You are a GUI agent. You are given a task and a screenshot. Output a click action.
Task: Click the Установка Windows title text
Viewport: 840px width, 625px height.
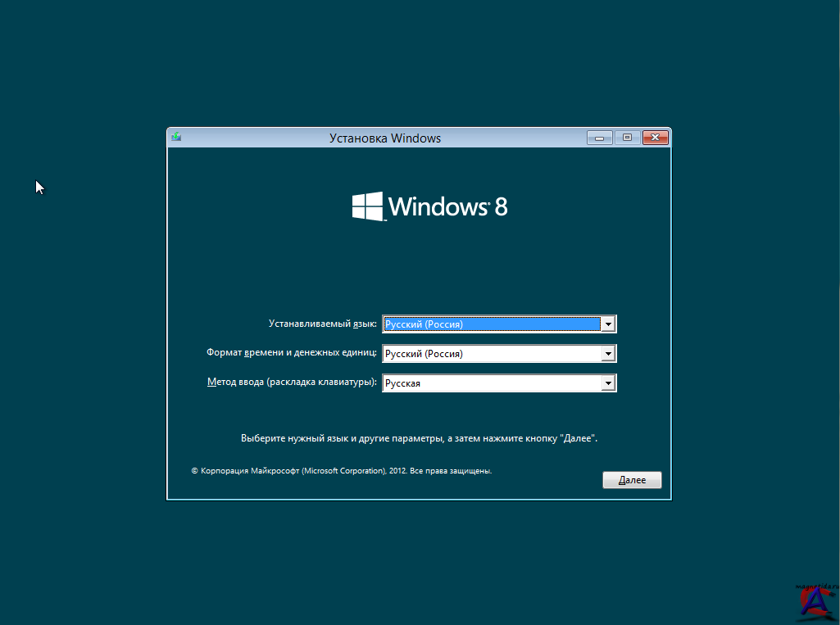point(384,138)
